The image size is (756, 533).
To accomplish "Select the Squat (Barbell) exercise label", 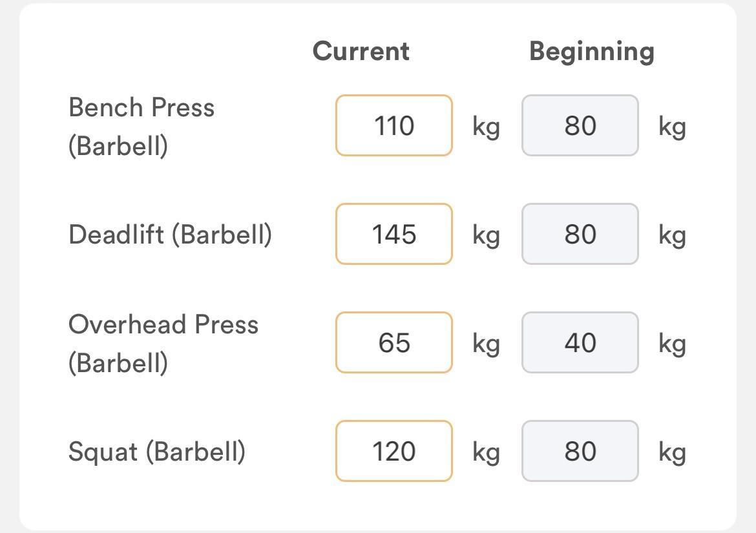I will (156, 451).
